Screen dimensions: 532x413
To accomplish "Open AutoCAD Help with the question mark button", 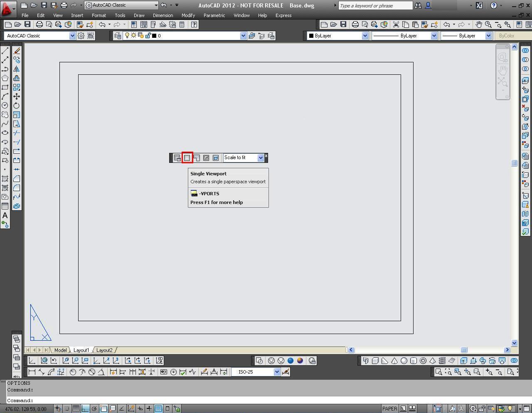I will click(495, 5).
